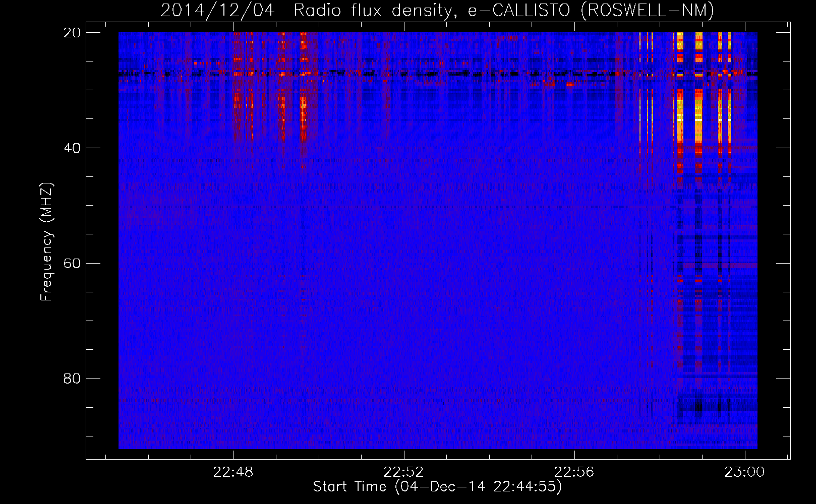Click the 60 frequency tick label
The height and width of the screenshot is (504, 816).
(72, 264)
